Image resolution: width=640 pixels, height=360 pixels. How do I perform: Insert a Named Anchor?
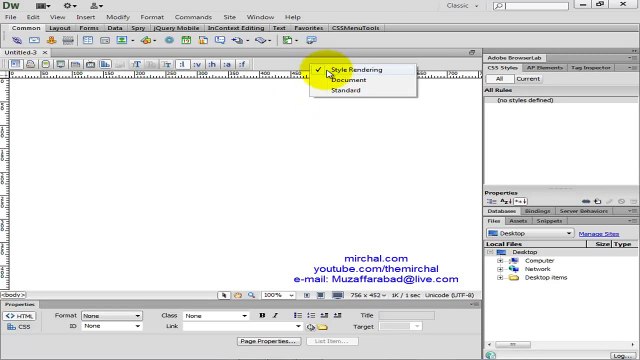pos(51,40)
